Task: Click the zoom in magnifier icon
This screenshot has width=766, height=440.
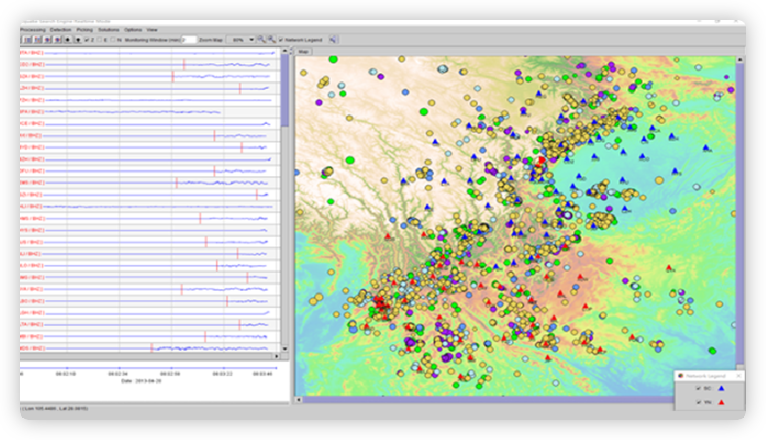Action: [261, 40]
